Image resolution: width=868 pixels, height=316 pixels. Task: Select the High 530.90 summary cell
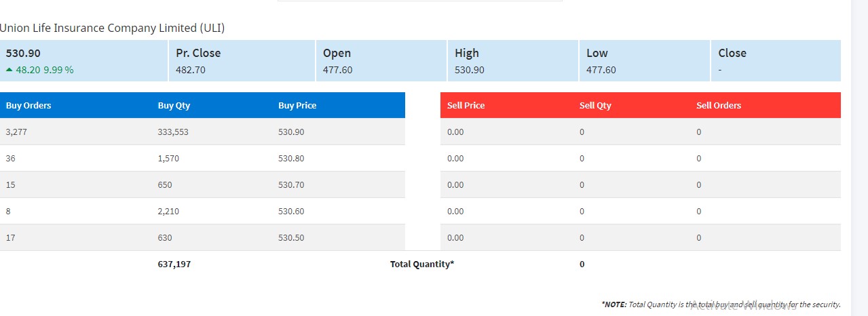512,61
